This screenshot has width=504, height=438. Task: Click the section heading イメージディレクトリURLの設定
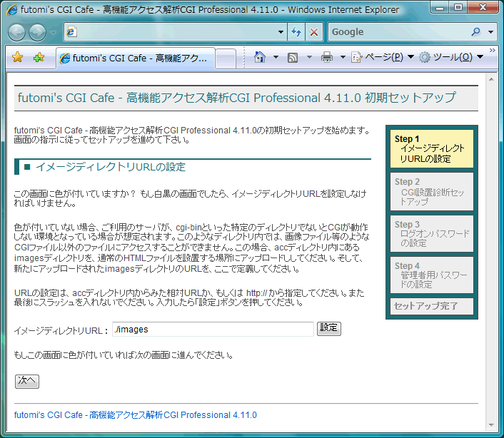click(111, 167)
